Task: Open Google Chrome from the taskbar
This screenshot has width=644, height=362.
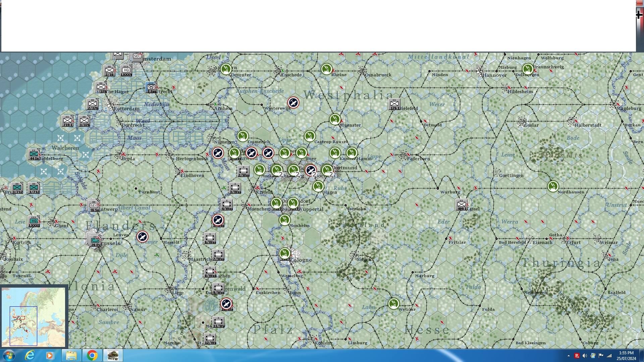Action: 92,355
